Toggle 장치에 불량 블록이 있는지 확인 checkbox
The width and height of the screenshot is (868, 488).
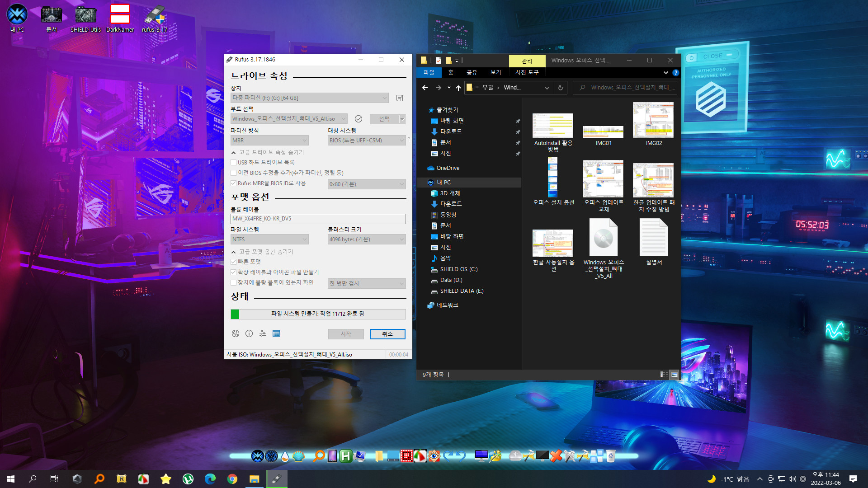coord(234,282)
